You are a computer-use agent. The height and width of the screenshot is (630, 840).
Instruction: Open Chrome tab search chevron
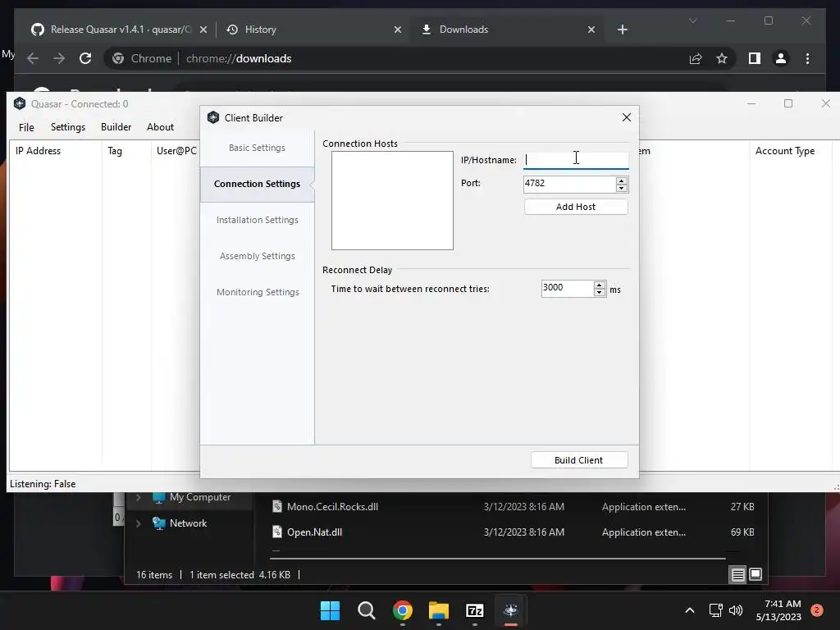(x=692, y=21)
